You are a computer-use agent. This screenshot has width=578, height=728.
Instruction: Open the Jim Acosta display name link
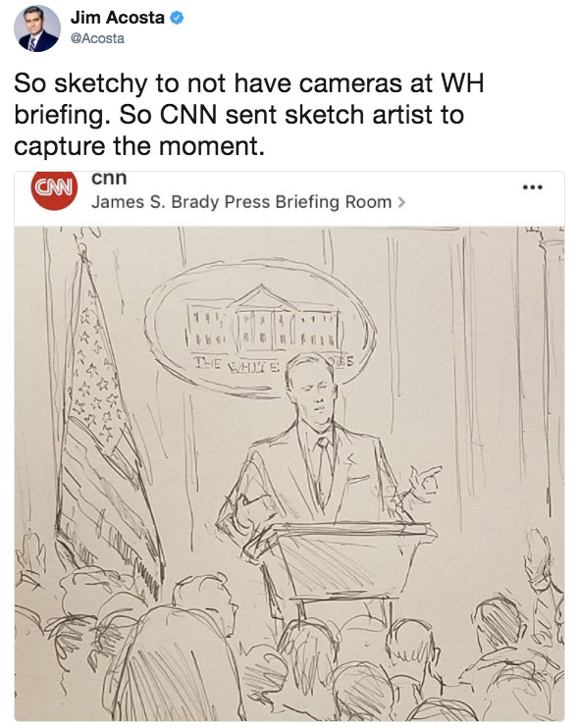pyautogui.click(x=118, y=18)
